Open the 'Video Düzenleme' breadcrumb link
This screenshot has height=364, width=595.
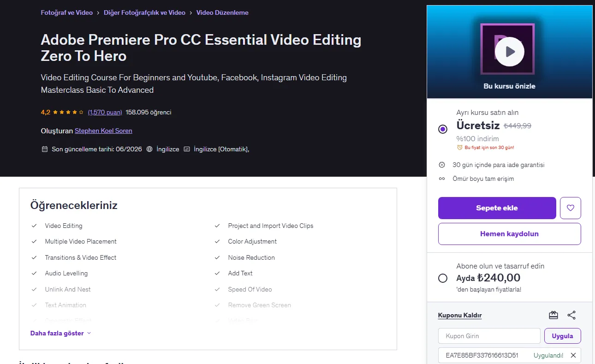coord(222,12)
